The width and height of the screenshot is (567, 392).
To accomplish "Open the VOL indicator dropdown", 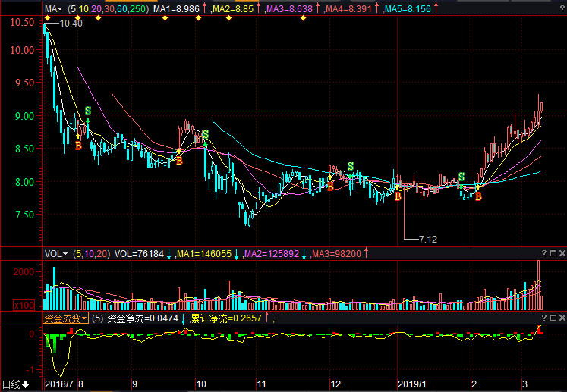I will (55, 254).
